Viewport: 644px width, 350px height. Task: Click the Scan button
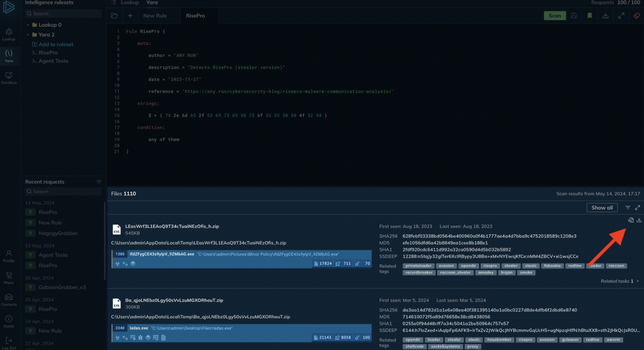coord(555,15)
